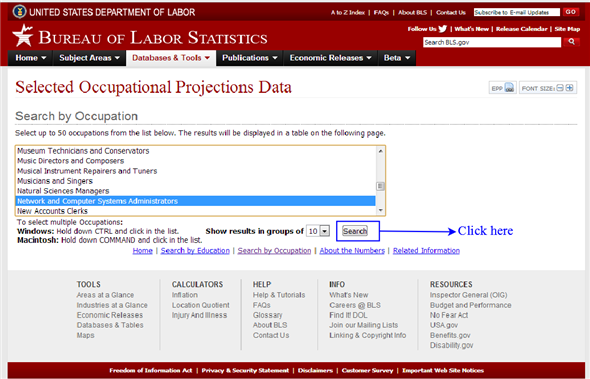Select Musicians and Singers in the list
The width and height of the screenshot is (590, 379).
pos(195,181)
